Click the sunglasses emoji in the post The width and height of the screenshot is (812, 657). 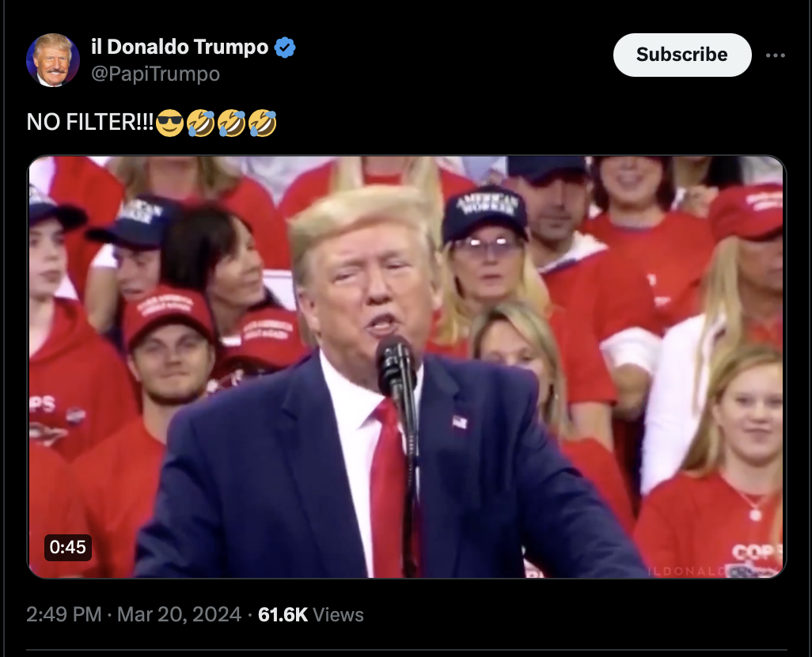tap(169, 123)
